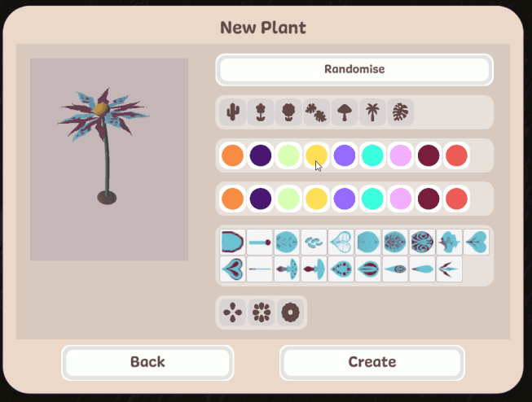Select turquoise in the upper color row

pyautogui.click(x=372, y=155)
